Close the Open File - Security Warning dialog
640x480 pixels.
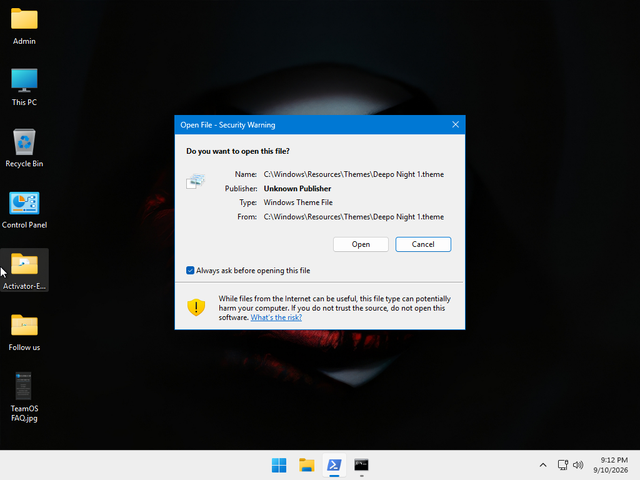pyautogui.click(x=456, y=124)
